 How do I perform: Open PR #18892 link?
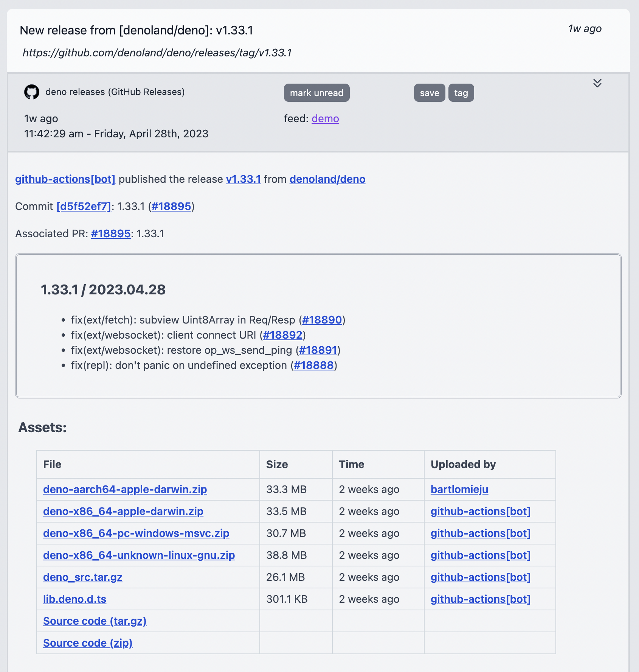[x=282, y=335]
